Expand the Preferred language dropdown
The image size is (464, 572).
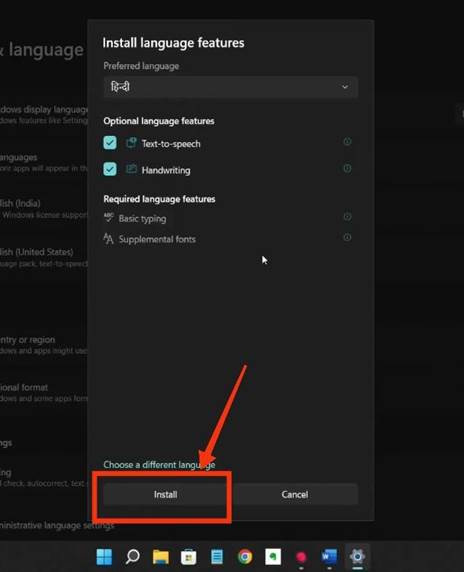pyautogui.click(x=231, y=87)
